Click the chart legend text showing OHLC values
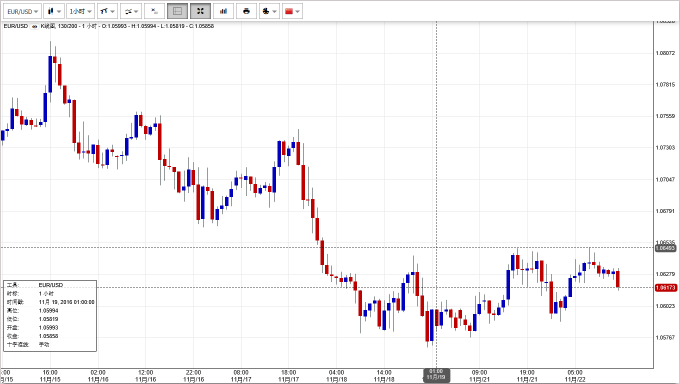Screen dimensions: 680x384 (x=127, y=26)
